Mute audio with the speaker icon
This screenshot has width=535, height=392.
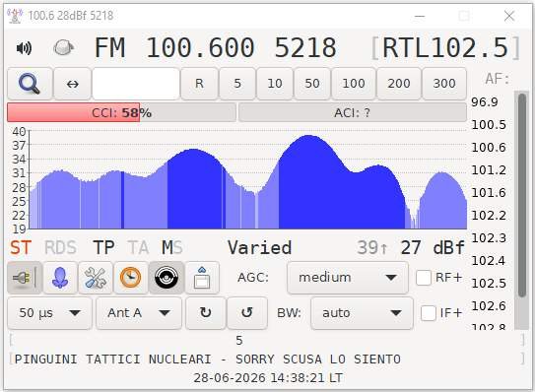tap(24, 47)
